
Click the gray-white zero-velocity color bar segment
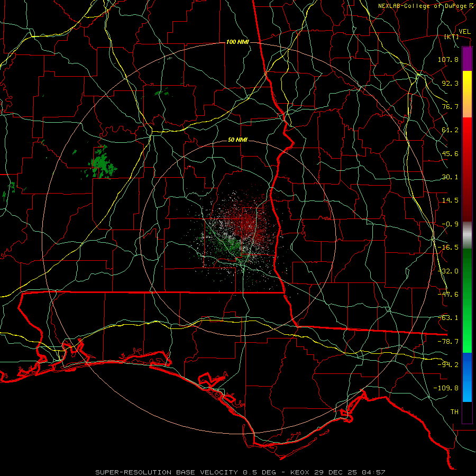[467, 235]
